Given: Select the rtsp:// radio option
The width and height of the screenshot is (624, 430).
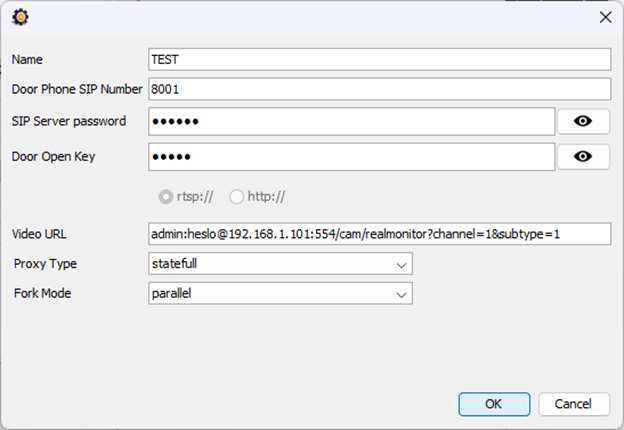Looking at the screenshot, I should (x=166, y=197).
